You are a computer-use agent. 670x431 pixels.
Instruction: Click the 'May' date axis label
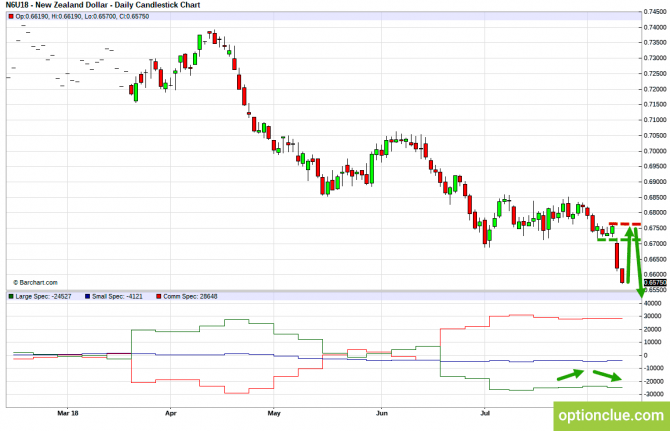(x=274, y=413)
